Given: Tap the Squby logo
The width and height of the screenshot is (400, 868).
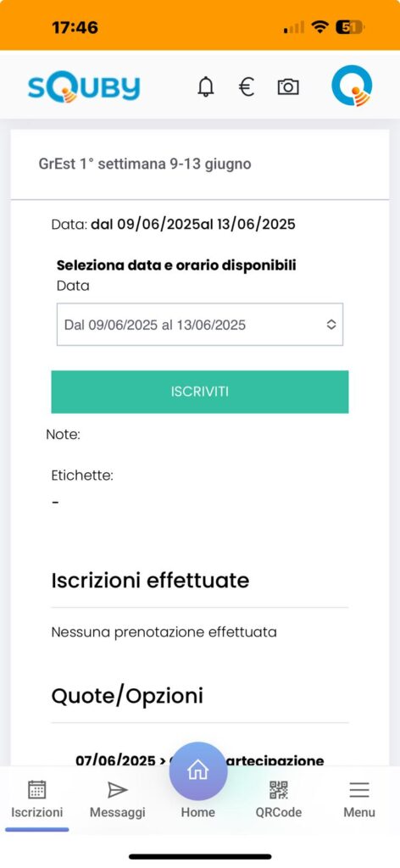Looking at the screenshot, I should point(84,87).
